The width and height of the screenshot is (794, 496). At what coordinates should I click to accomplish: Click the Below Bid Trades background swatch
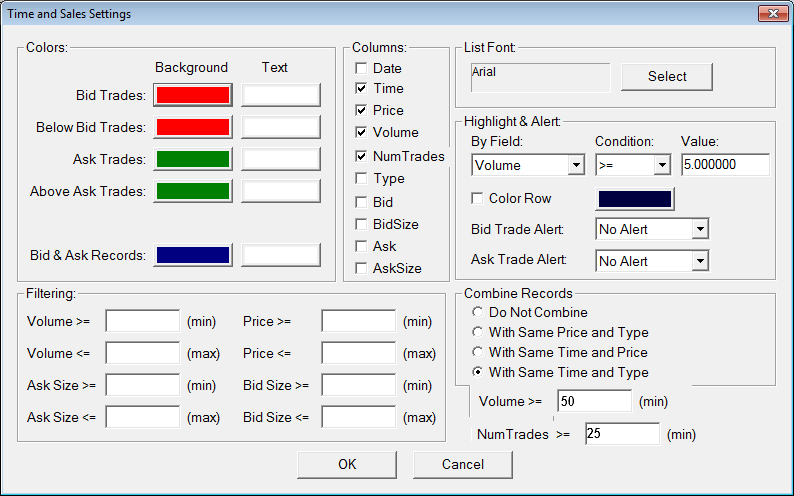point(193,127)
